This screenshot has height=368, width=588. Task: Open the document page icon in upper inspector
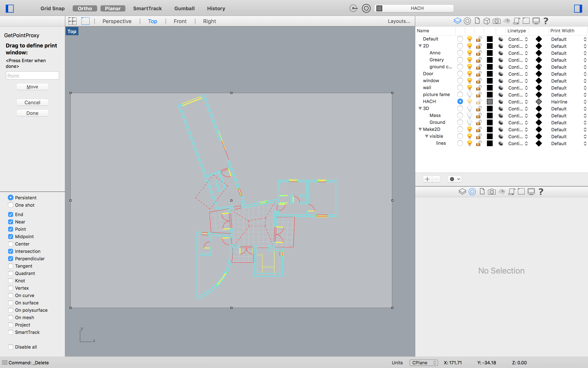[477, 21]
